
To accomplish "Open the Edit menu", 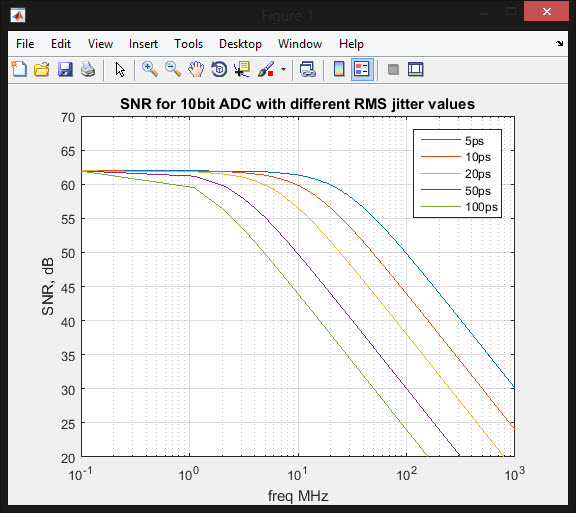I will point(61,44).
